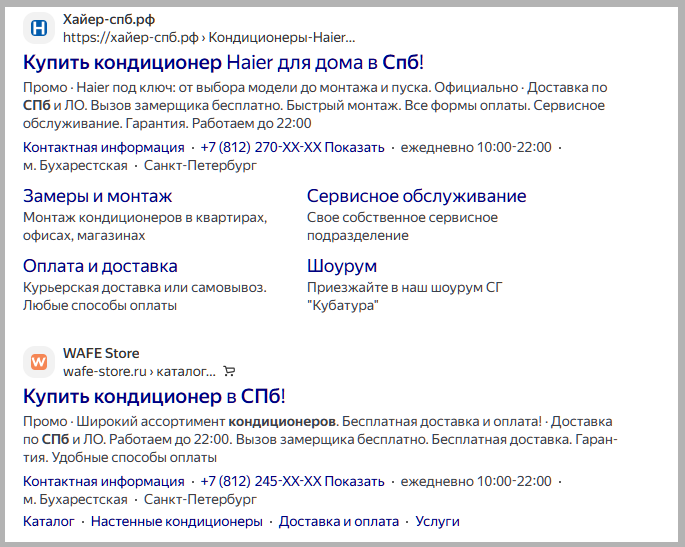Image resolution: width=685 pixels, height=547 pixels.
Task: Open the 'Оплата и доставка' sitelink
Action: pos(100,266)
